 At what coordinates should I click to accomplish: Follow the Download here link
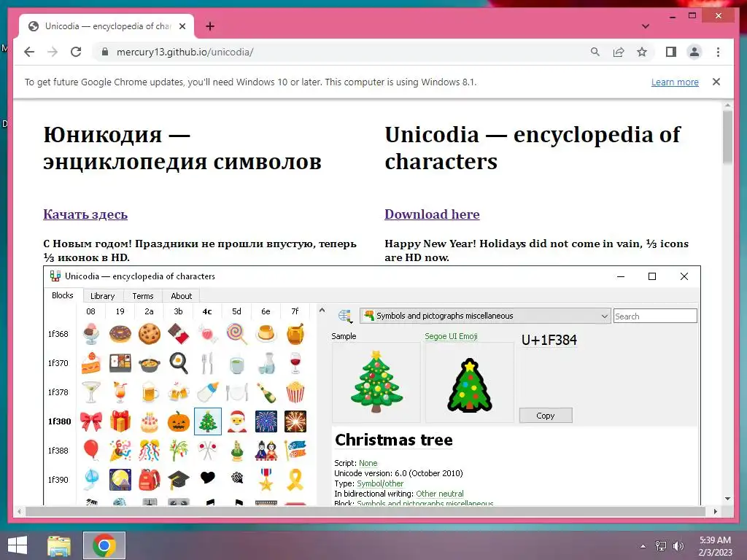tap(432, 214)
